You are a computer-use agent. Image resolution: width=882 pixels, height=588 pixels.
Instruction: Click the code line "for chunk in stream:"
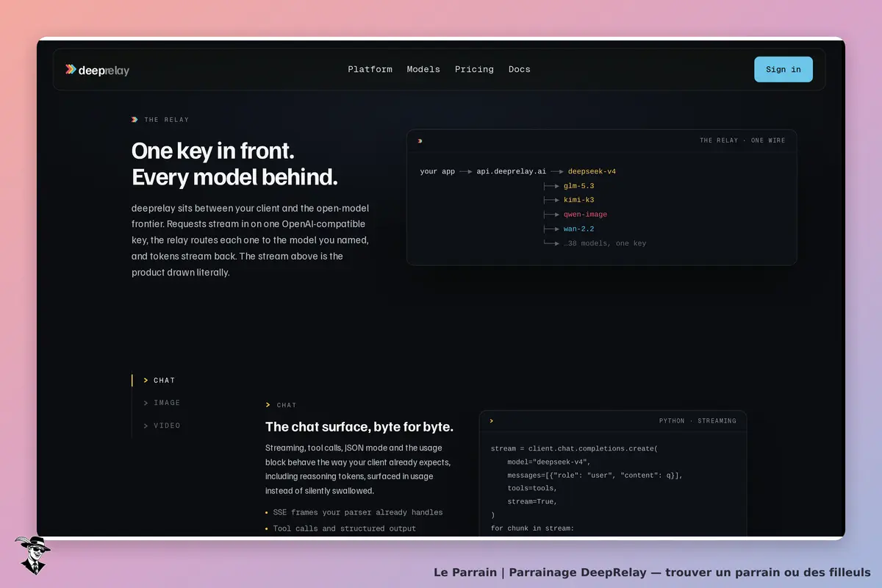[x=532, y=528]
